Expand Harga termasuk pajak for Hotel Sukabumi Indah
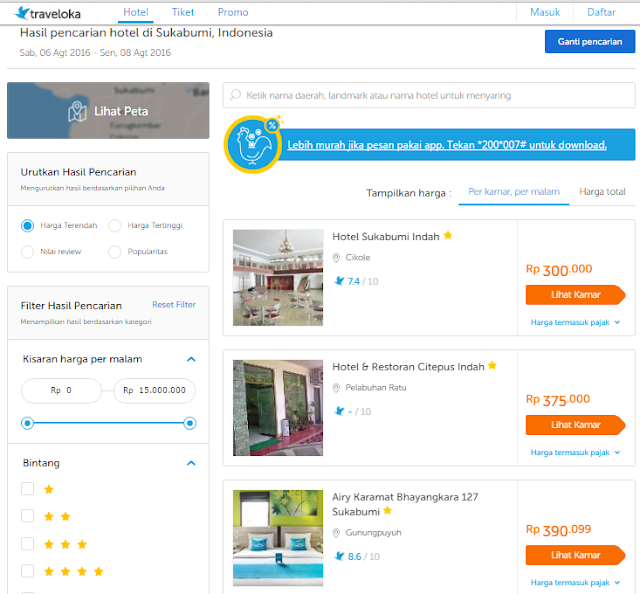Viewport: 640px width, 594px height. coord(575,322)
